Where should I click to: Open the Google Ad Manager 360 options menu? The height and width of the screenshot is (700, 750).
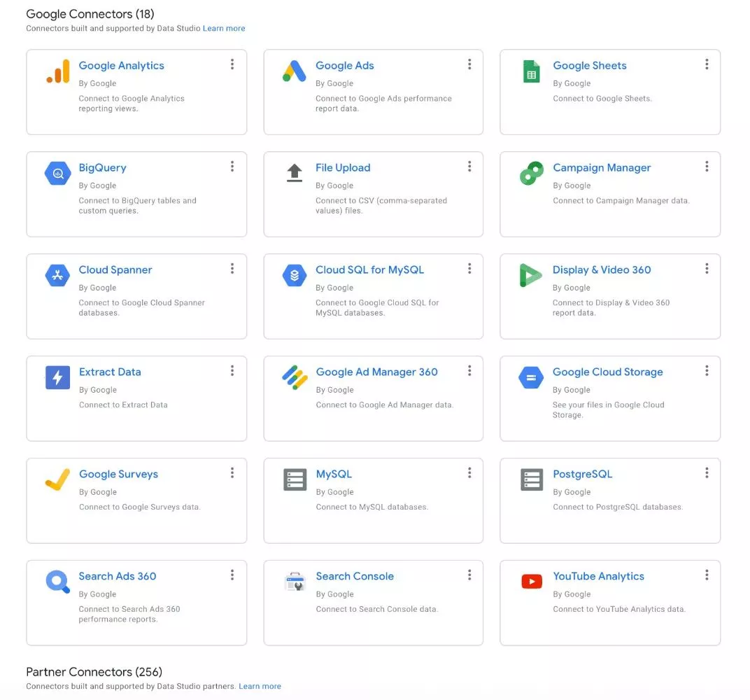pyautogui.click(x=469, y=370)
